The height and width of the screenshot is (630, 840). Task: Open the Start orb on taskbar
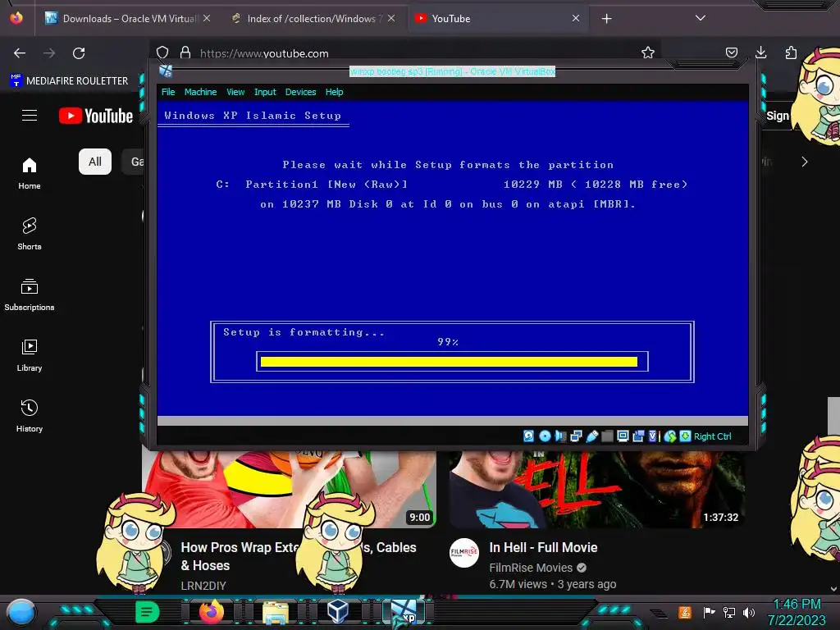click(x=21, y=613)
